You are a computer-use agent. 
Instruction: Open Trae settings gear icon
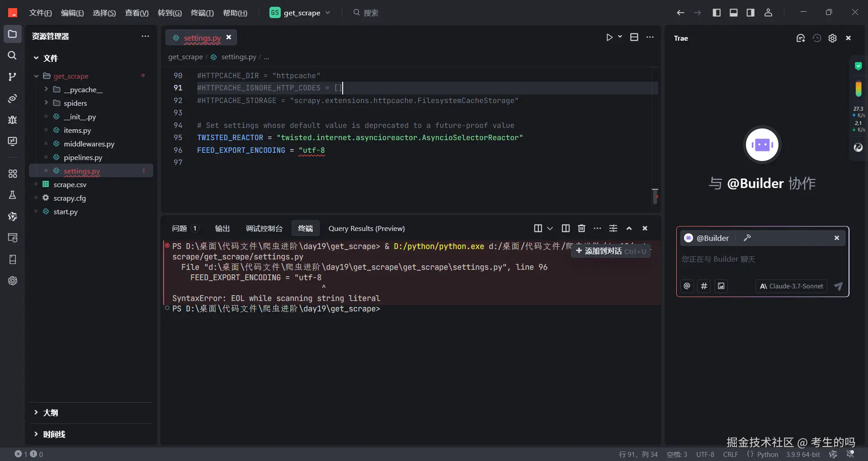[x=832, y=38]
